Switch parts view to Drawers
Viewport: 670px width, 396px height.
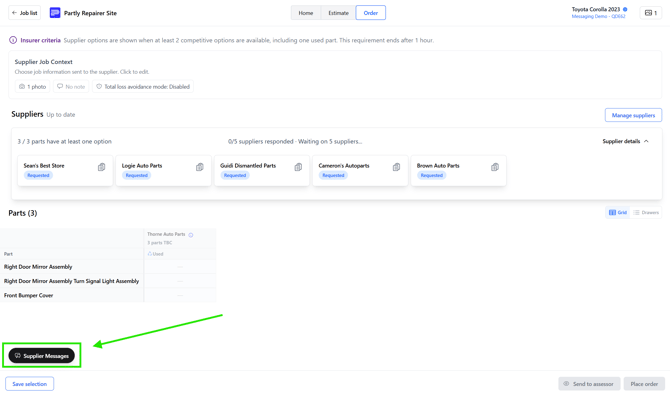click(x=646, y=212)
